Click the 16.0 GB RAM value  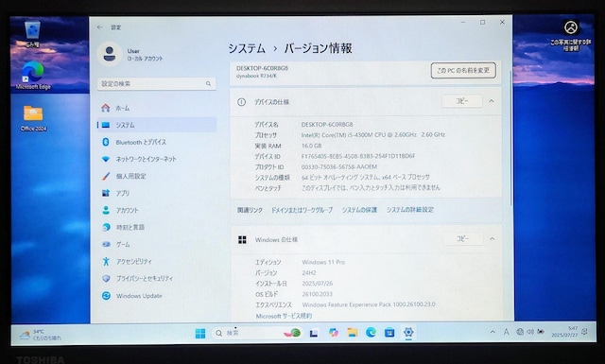(x=311, y=146)
